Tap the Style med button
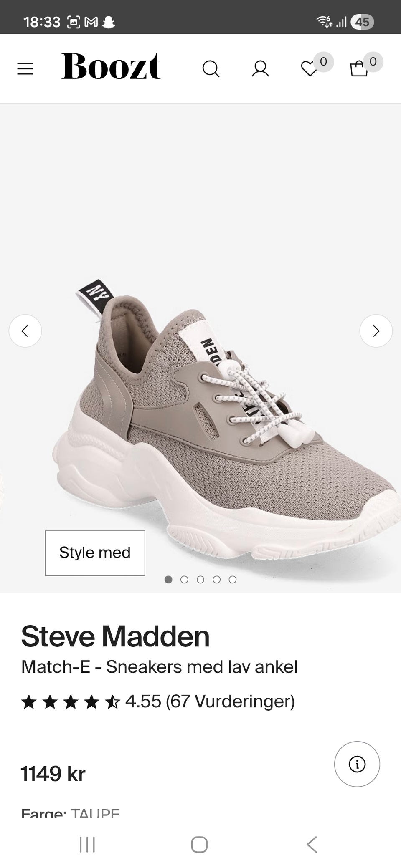The image size is (401, 868). [x=95, y=553]
